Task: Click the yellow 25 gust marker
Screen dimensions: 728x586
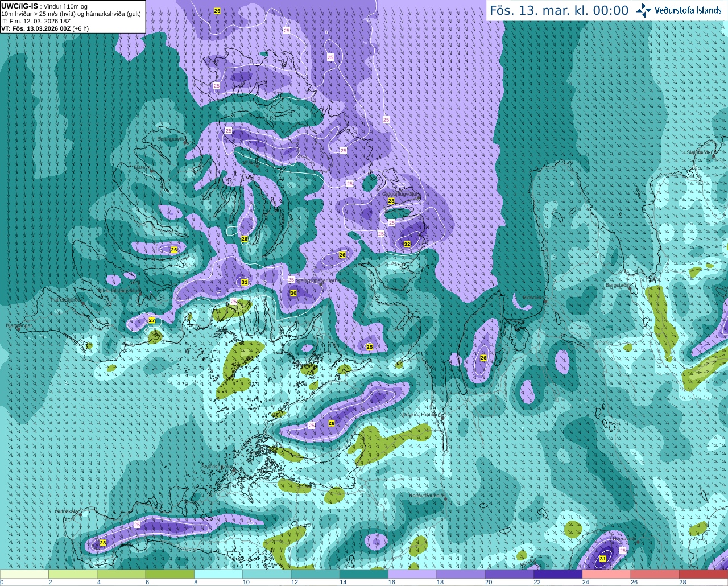Action: click(x=370, y=346)
